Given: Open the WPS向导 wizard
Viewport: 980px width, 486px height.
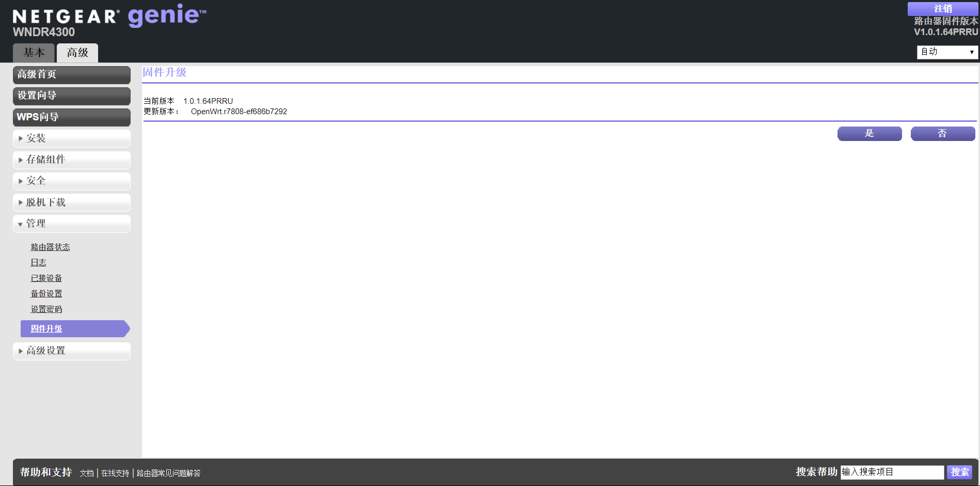Looking at the screenshot, I should coord(72,117).
